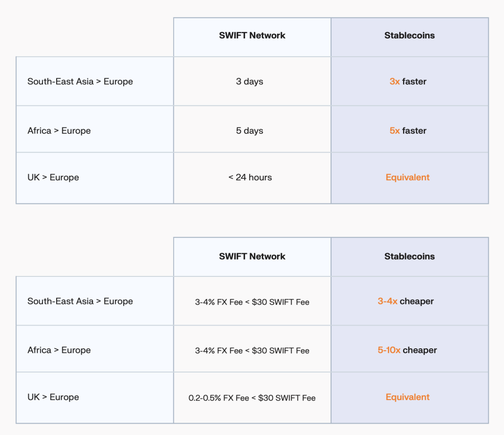
Task: Click the FX fee cell beside "3-4x cheaper"
Action: 252,301
